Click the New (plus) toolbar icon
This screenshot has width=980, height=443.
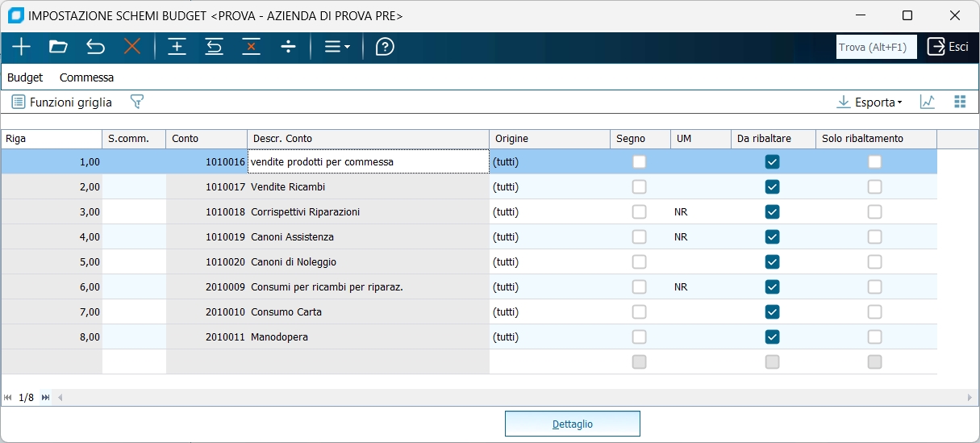click(21, 47)
